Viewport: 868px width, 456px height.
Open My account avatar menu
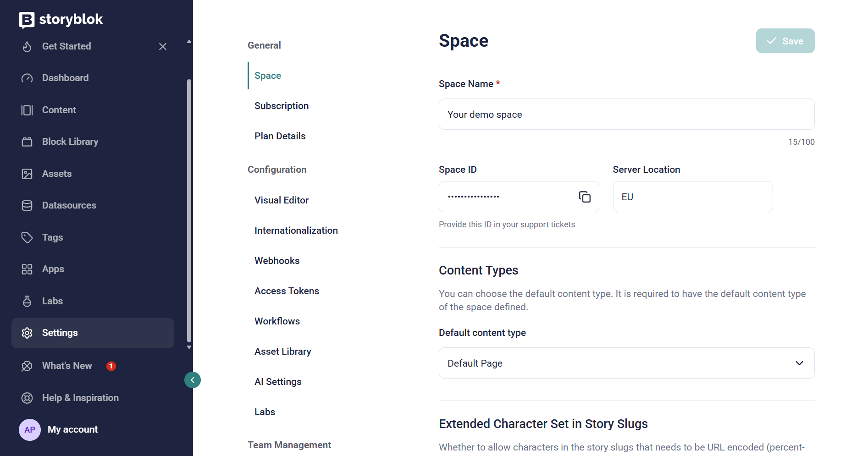tap(30, 430)
